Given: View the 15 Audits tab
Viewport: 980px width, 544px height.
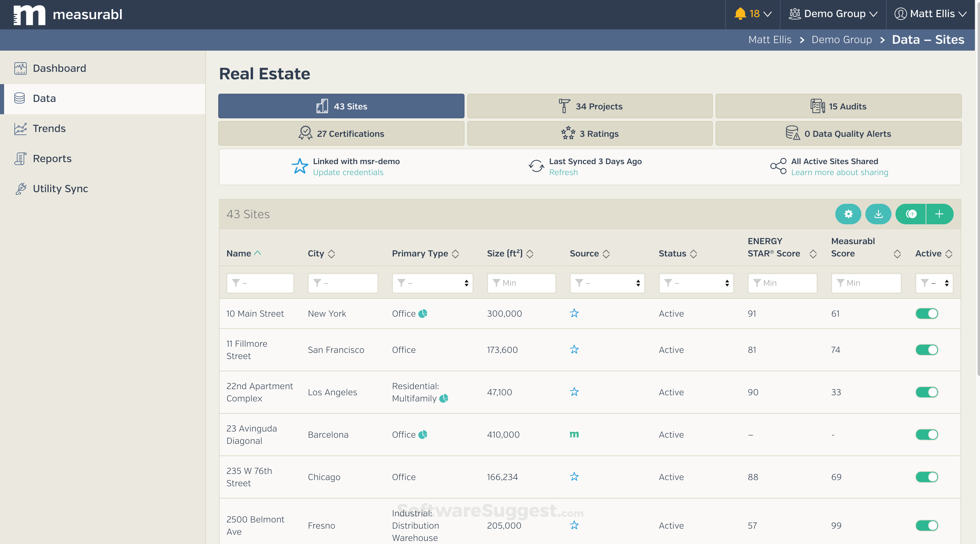Looking at the screenshot, I should pos(838,106).
